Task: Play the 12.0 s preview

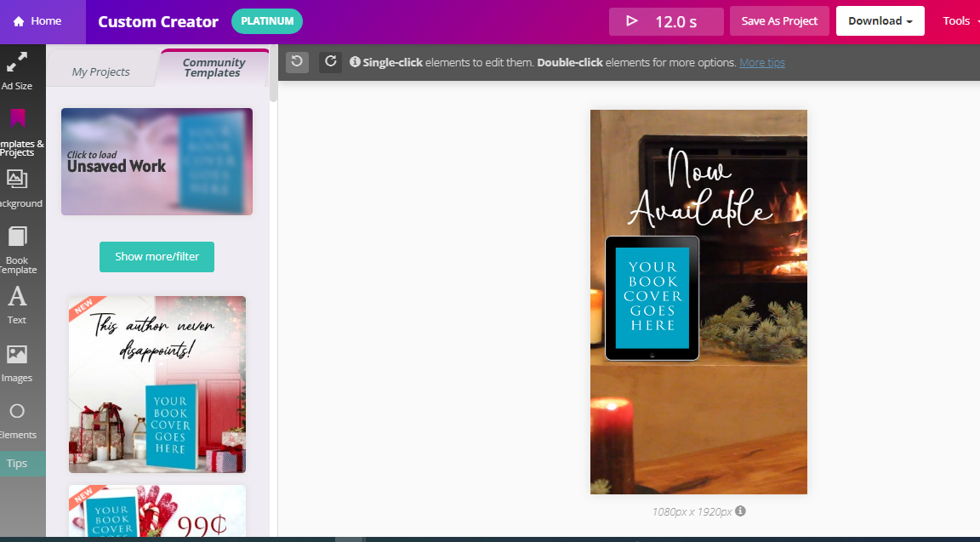Action: [665, 21]
